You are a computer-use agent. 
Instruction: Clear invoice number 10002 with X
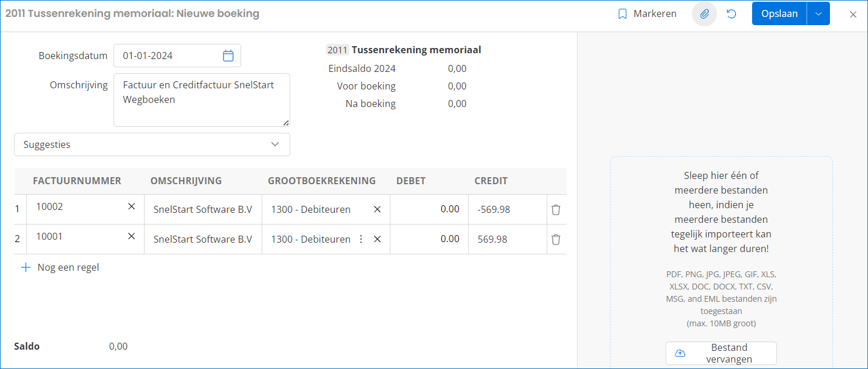coord(132,206)
